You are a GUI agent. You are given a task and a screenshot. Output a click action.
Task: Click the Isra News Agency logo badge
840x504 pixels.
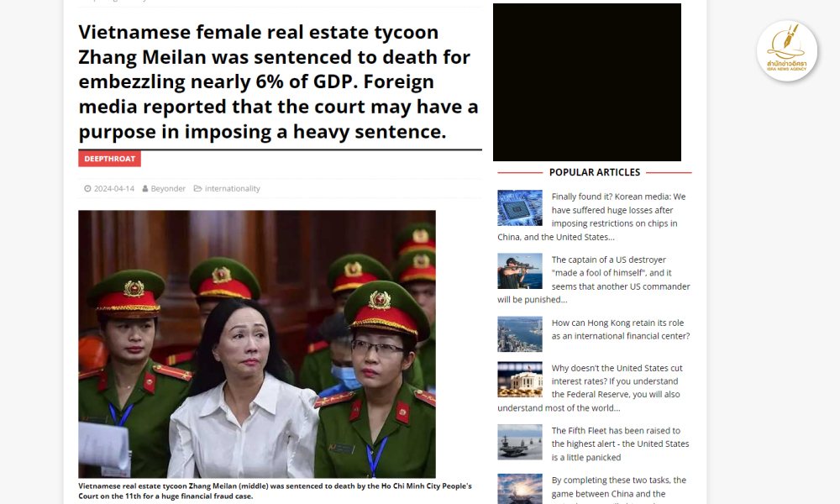[x=786, y=51]
